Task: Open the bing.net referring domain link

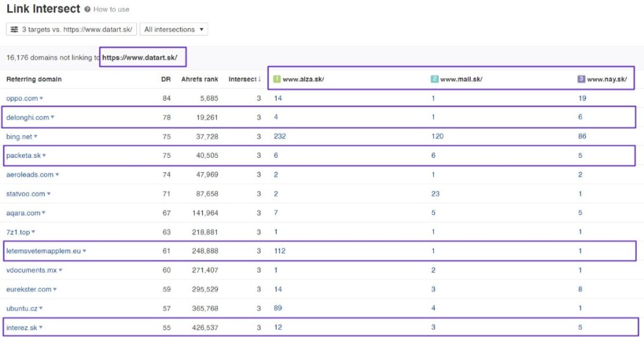Action: click(19, 137)
